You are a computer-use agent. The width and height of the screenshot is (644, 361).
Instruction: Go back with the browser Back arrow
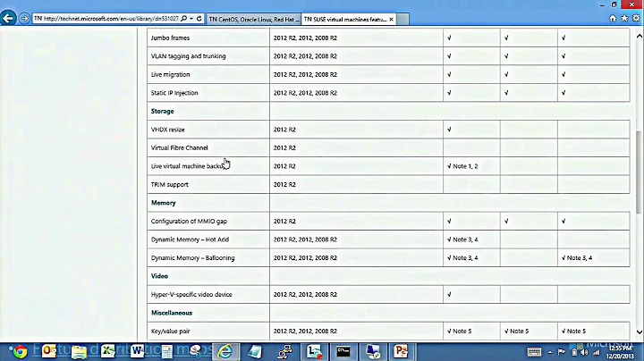[x=8, y=19]
